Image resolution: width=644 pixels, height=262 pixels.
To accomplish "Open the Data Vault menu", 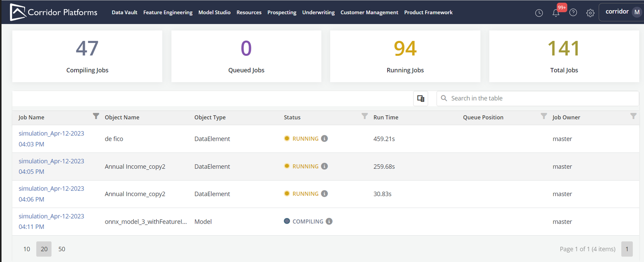I will click(125, 12).
